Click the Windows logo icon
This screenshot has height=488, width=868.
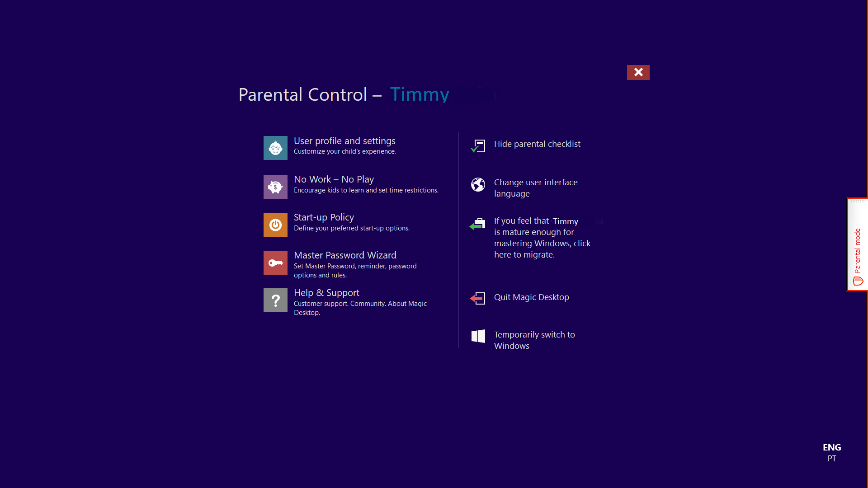pyautogui.click(x=478, y=336)
